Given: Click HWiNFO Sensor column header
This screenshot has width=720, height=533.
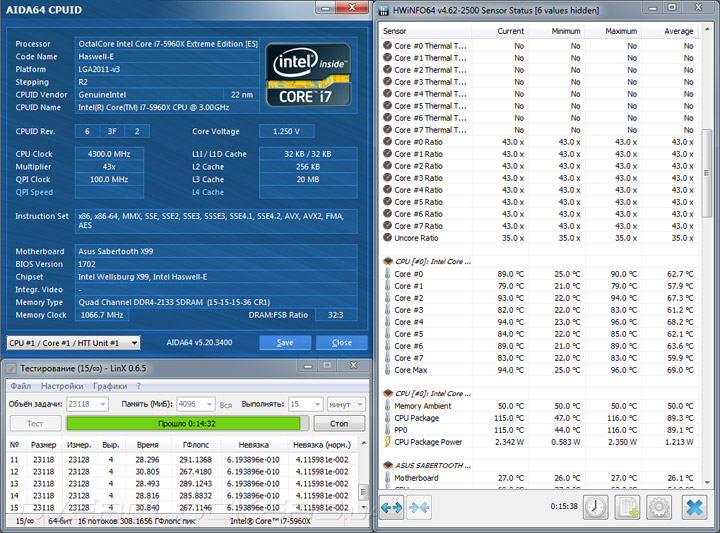Looking at the screenshot, I should point(426,31).
